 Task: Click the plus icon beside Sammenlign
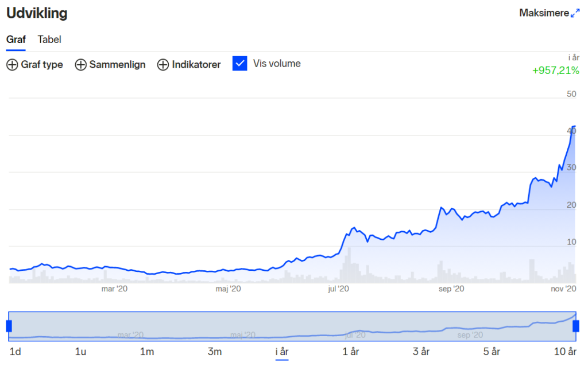point(80,65)
